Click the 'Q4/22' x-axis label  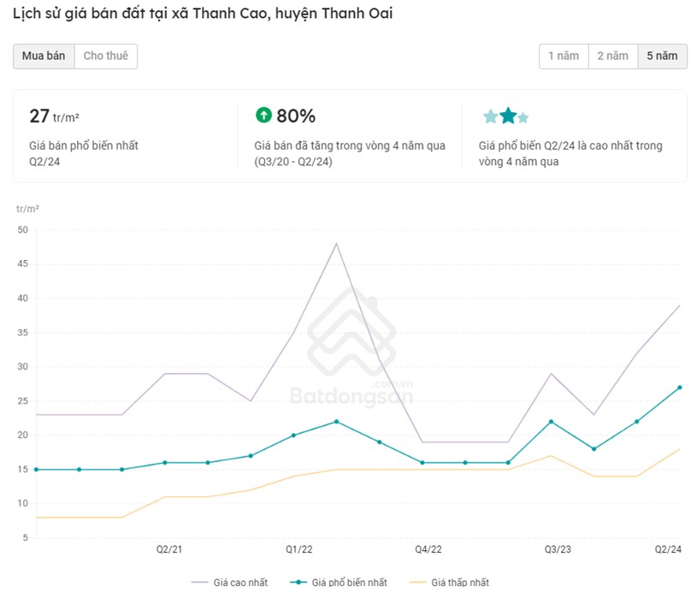428,549
